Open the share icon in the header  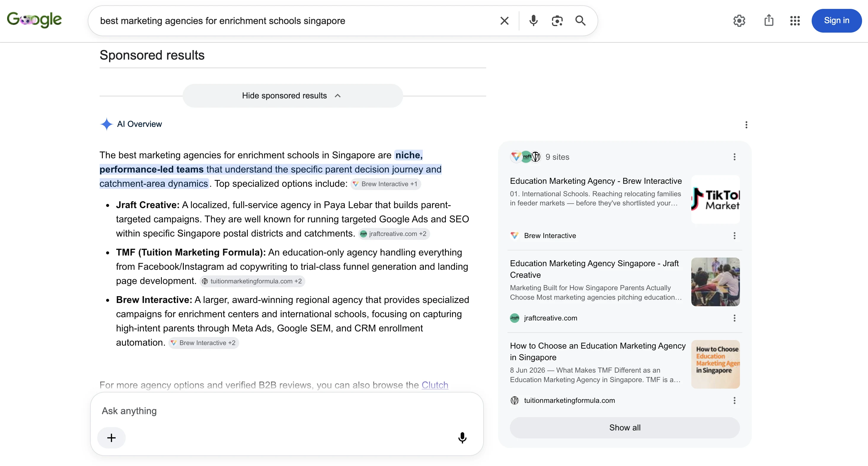coord(769,20)
